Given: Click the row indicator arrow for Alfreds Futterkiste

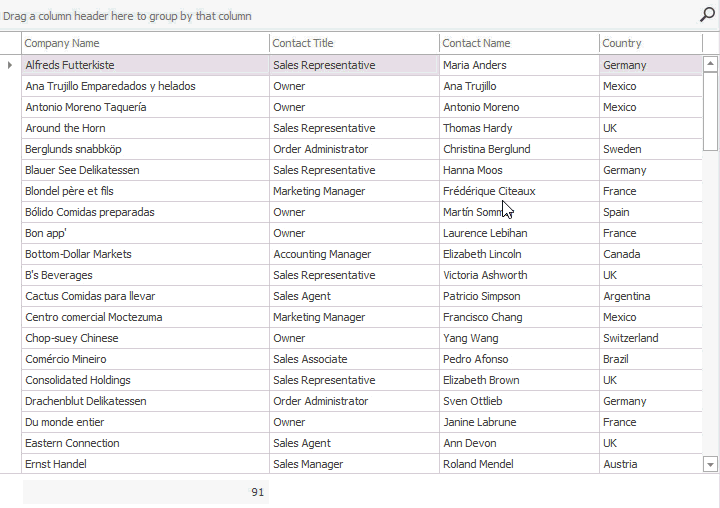Looking at the screenshot, I should 10,65.
